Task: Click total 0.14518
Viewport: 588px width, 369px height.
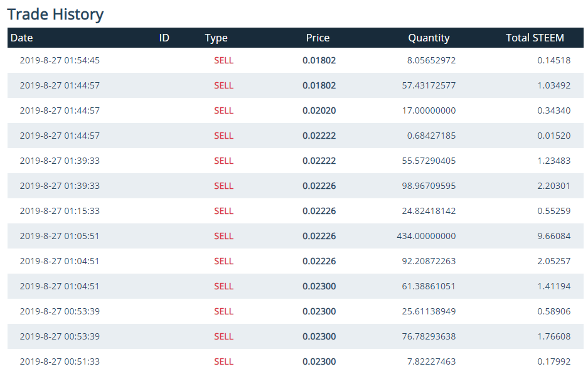Action: tap(554, 60)
